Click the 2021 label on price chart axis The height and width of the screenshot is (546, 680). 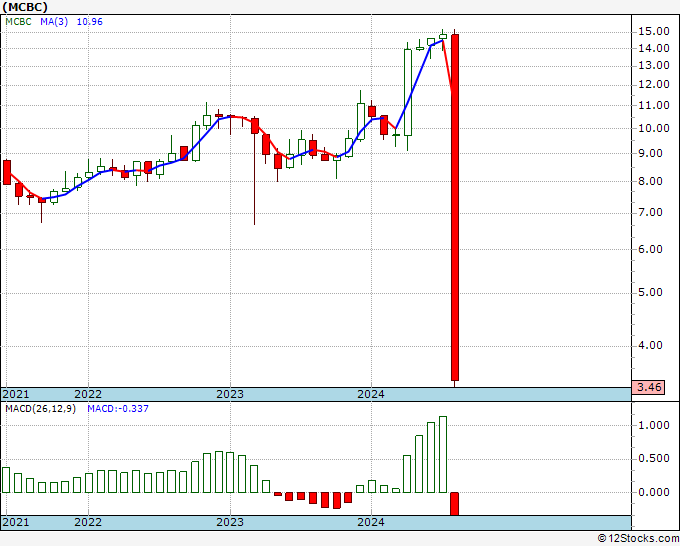[16, 394]
